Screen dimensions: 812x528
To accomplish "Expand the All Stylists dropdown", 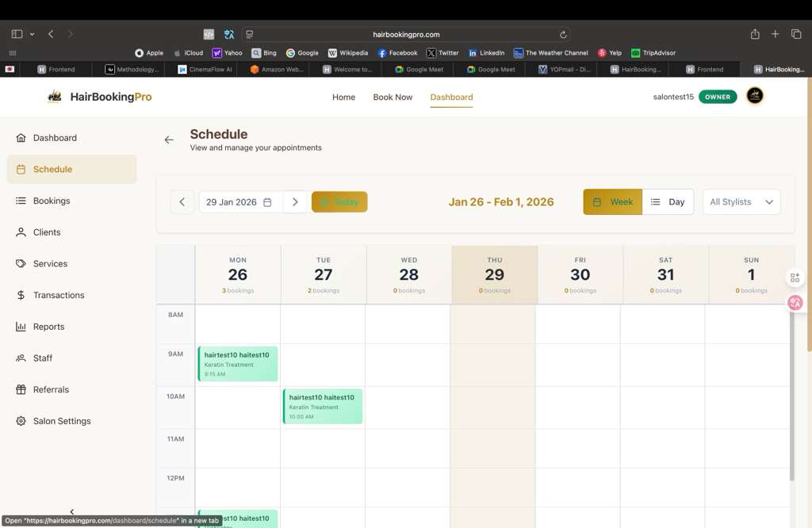I will 741,202.
